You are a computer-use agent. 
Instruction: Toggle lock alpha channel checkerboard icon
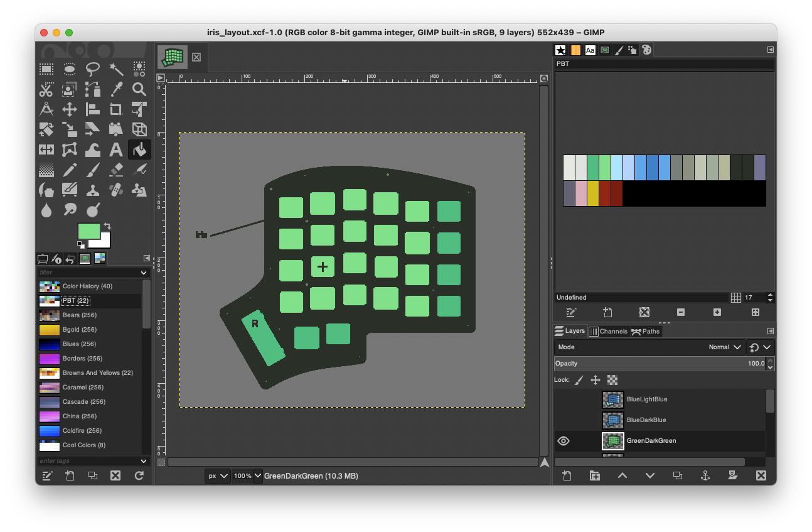pos(612,380)
